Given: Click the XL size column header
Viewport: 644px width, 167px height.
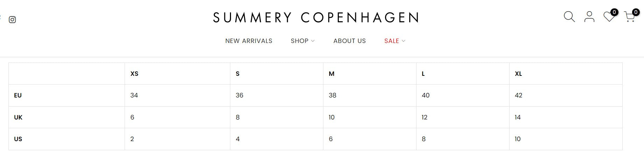Looking at the screenshot, I should point(518,74).
